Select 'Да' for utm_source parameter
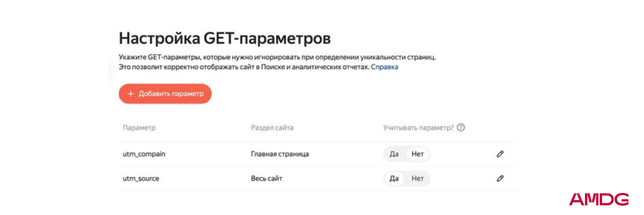Screen dimensions: 644x215 (394, 178)
